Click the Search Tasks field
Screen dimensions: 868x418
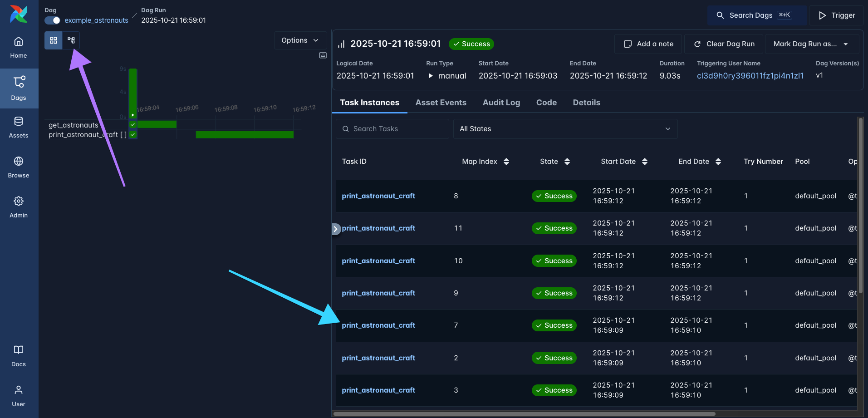pos(392,128)
